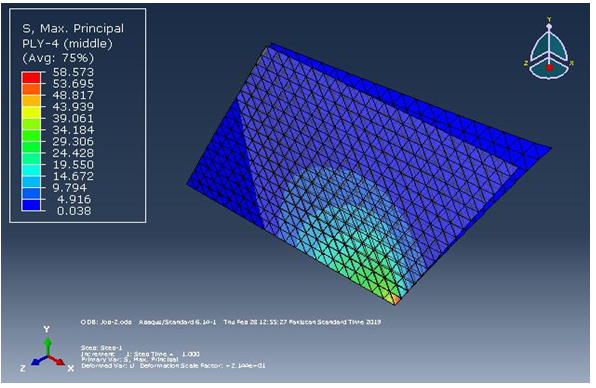The width and height of the screenshot is (596, 388).
Task: Click the green Y arrow of the view triad
Action: tap(47, 346)
